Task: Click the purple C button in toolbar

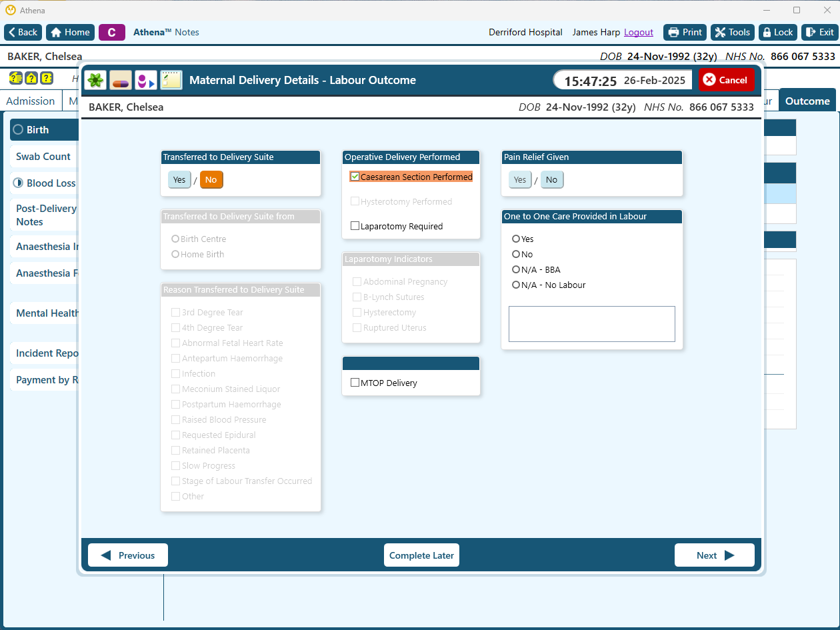Action: 112,32
